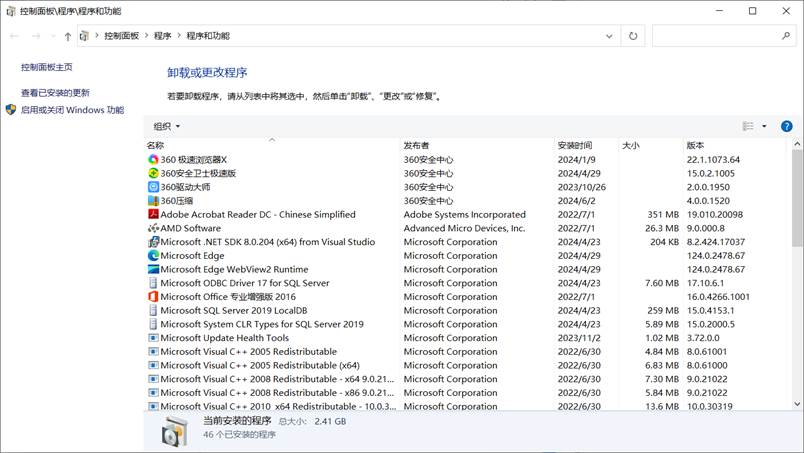Click the scrollbar up arrow
This screenshot has width=804, height=453.
(x=797, y=144)
